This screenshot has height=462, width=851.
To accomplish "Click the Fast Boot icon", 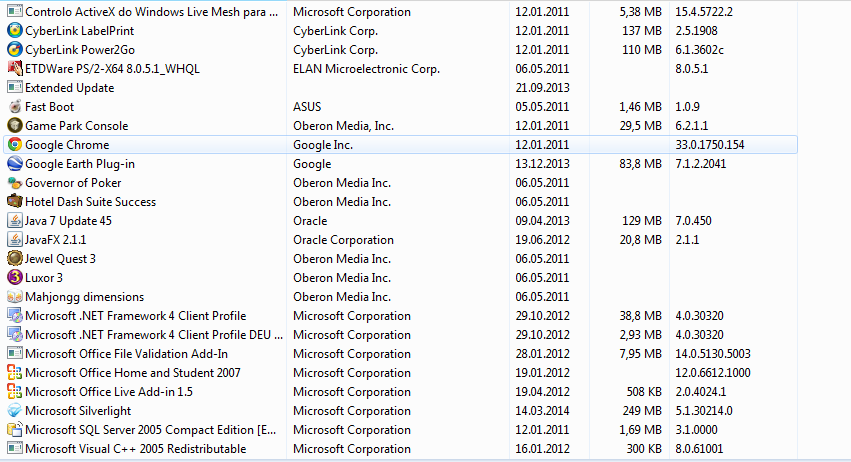I will 14,107.
